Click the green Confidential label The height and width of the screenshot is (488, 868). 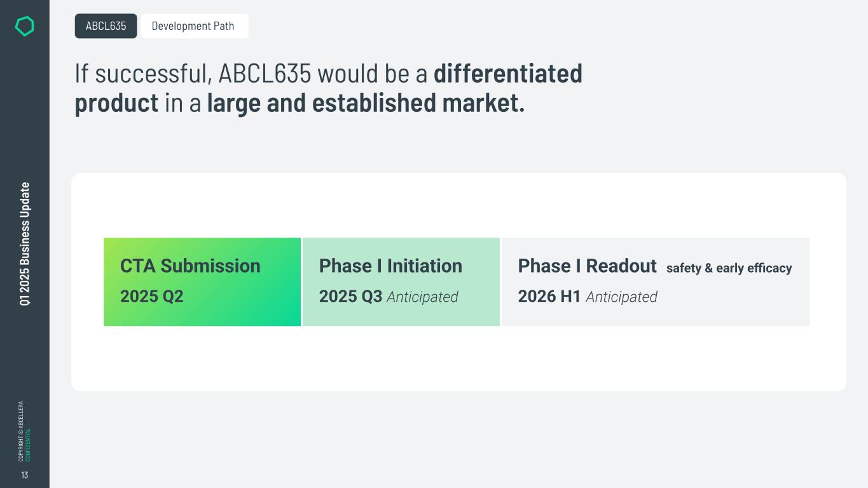coord(28,445)
